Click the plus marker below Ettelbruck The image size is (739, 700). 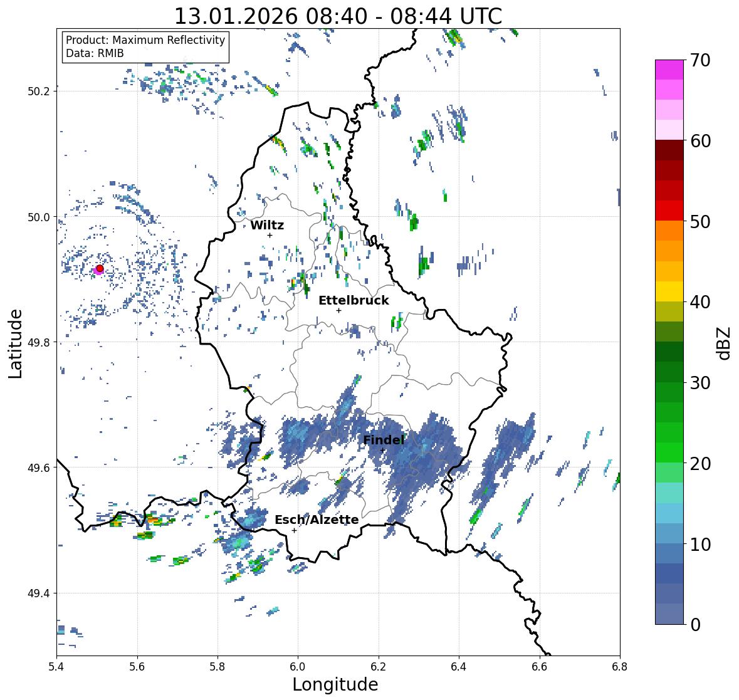[x=338, y=310]
